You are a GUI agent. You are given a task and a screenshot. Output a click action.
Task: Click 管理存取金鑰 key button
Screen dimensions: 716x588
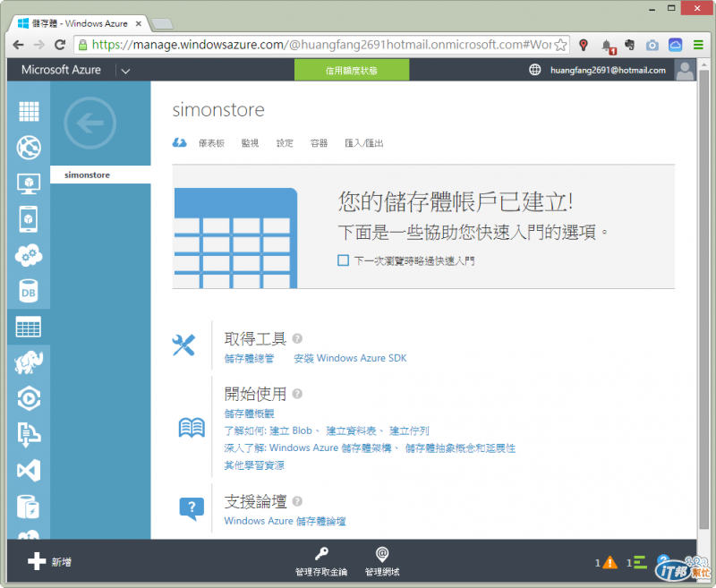coord(321,562)
